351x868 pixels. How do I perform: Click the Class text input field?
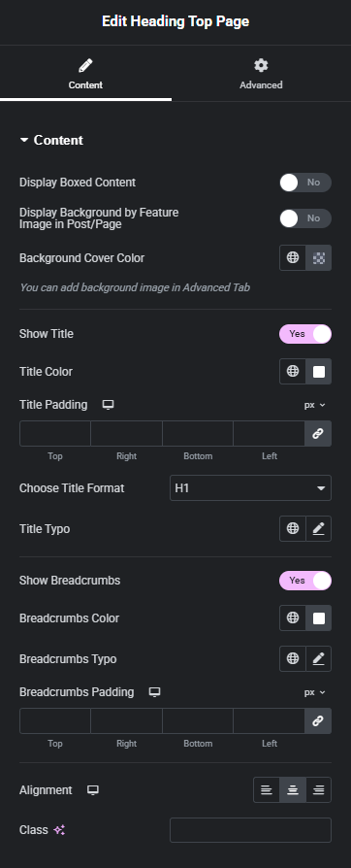tap(250, 830)
